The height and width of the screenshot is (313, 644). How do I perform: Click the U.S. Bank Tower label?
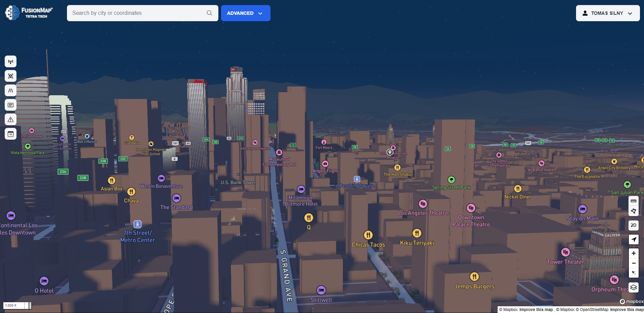238,182
